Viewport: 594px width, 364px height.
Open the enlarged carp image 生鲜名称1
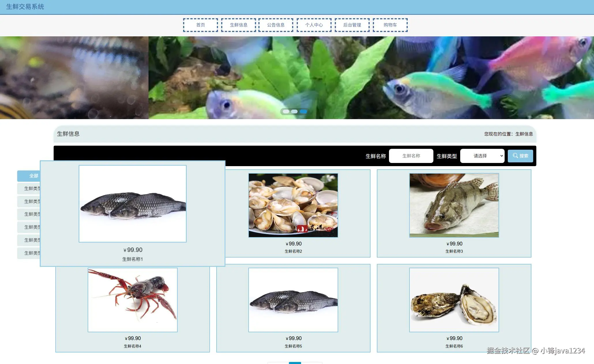(x=133, y=204)
